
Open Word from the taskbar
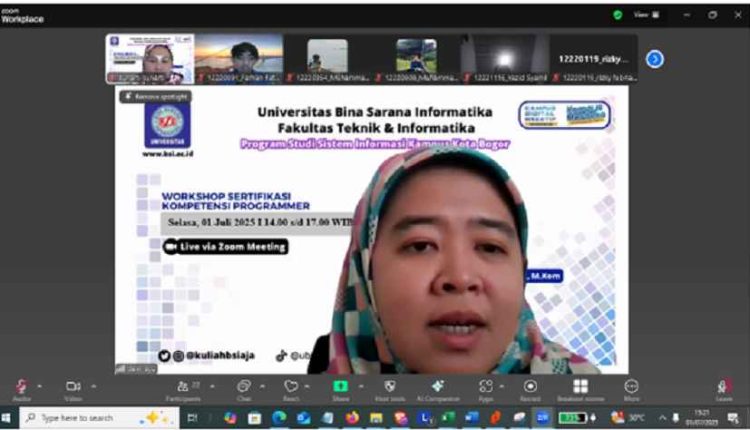tap(472, 418)
